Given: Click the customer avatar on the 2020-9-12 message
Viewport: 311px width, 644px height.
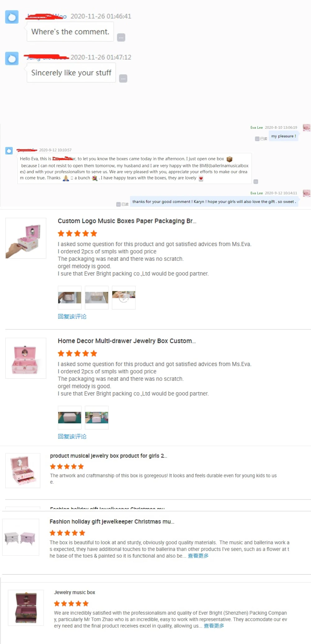Looking at the screenshot, I should tap(9, 151).
